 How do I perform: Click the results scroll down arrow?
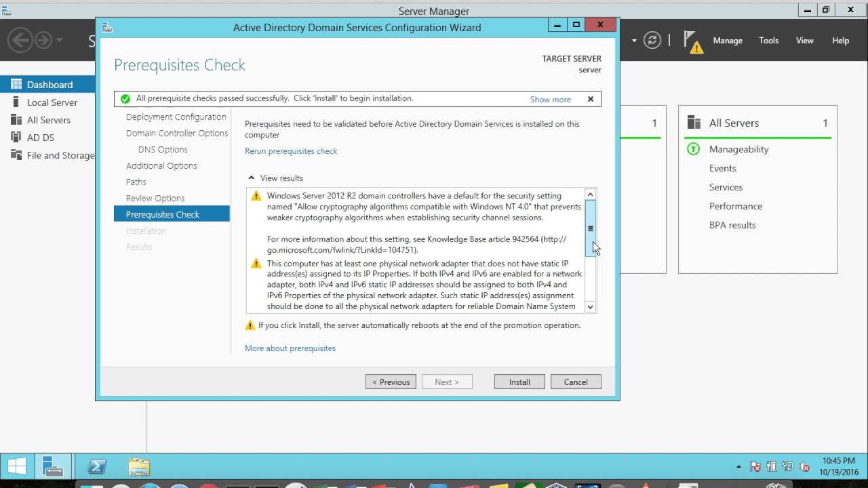(x=591, y=307)
